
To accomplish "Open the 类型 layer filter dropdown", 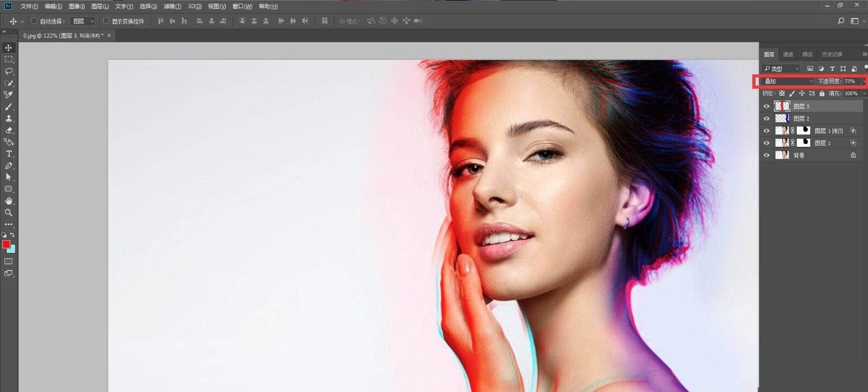I will (781, 69).
